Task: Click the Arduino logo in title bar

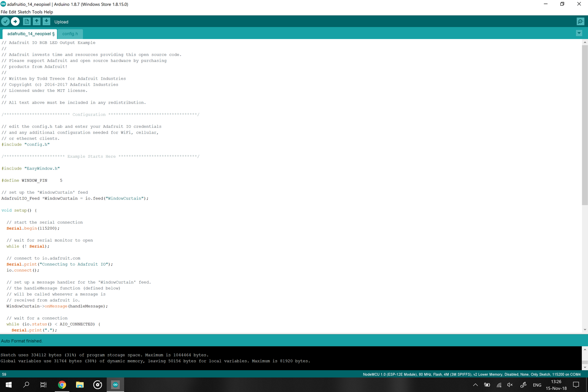Action: [3, 4]
